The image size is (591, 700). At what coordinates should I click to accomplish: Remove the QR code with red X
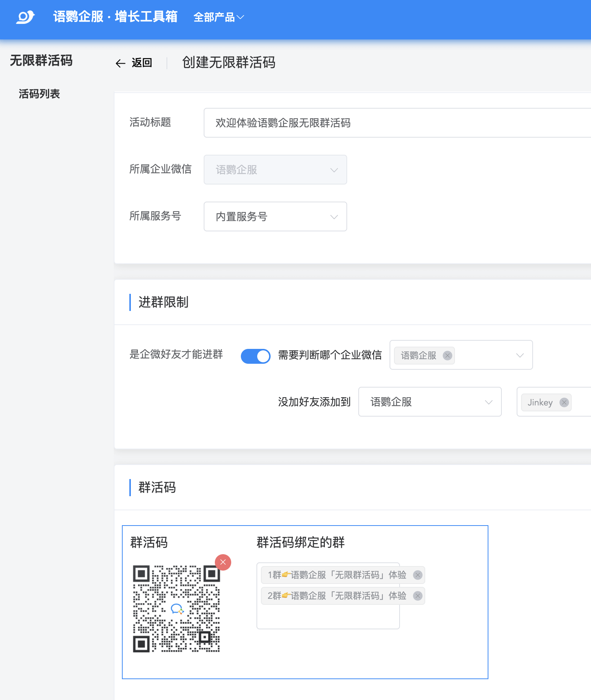[223, 562]
